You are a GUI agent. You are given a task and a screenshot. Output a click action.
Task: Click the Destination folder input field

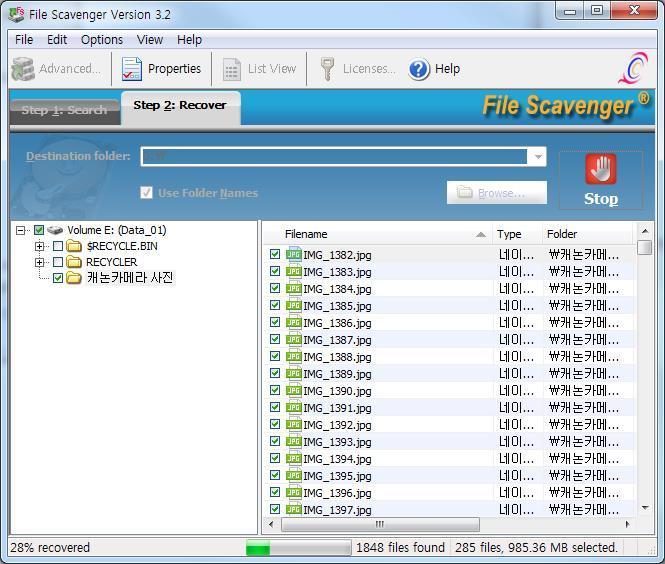[334, 157]
